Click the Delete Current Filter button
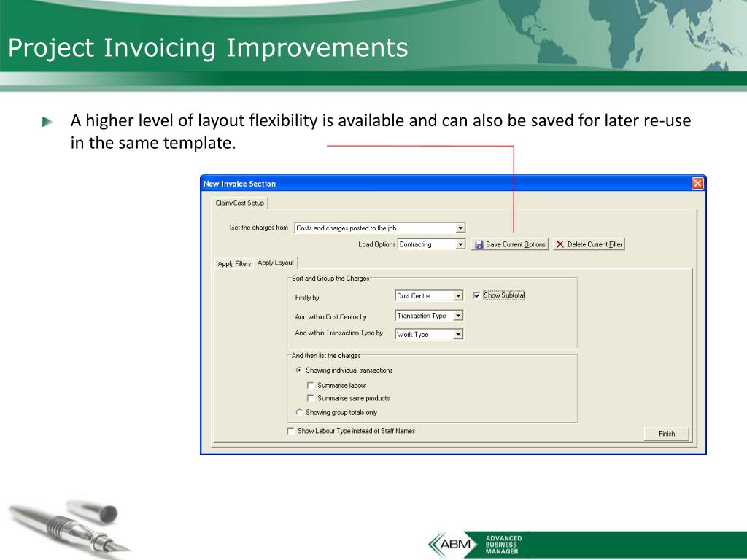747x560 pixels. pyautogui.click(x=589, y=244)
